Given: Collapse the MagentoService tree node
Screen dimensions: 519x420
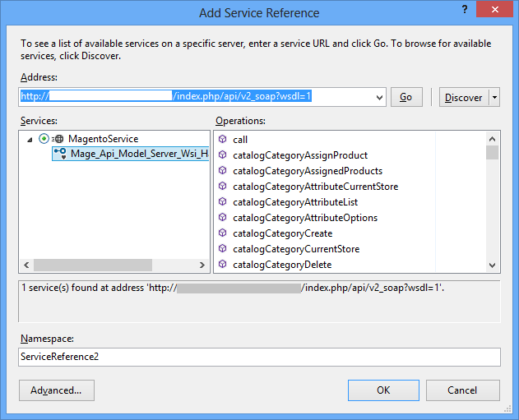Looking at the screenshot, I should pyautogui.click(x=30, y=140).
